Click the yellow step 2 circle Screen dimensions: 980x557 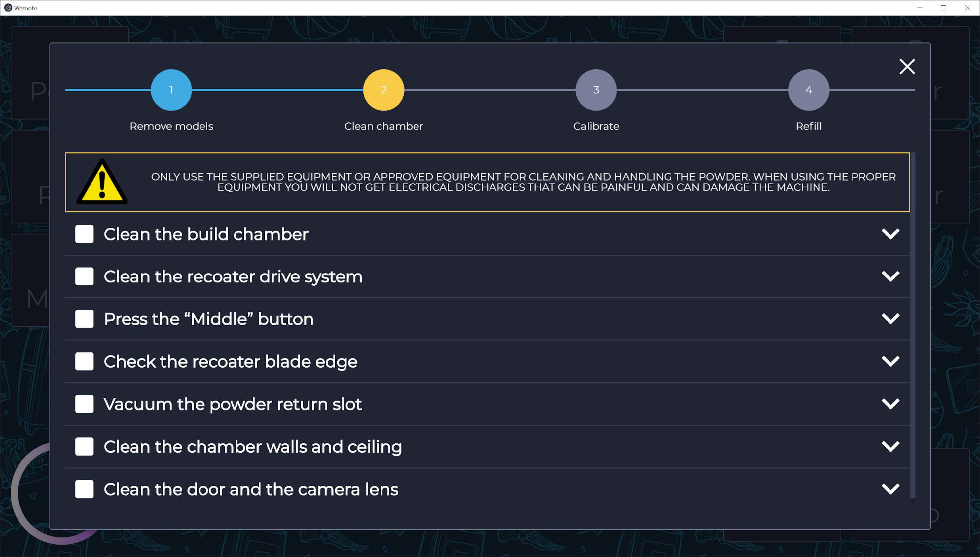tap(383, 90)
